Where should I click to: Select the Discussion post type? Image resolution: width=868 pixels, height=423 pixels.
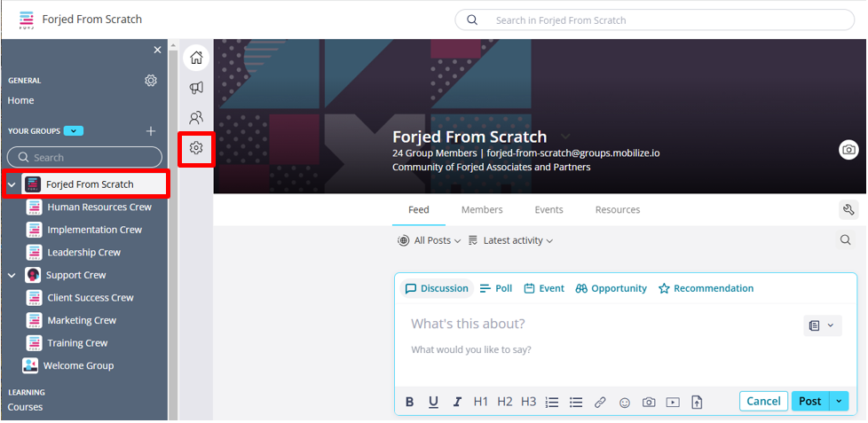pos(437,288)
